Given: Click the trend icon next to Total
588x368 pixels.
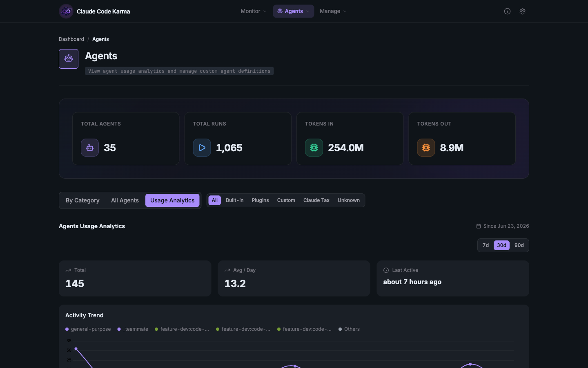Looking at the screenshot, I should [x=68, y=270].
